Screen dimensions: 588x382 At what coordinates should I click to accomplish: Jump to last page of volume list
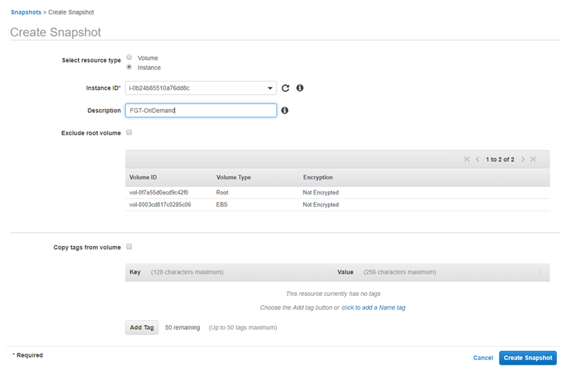(533, 159)
